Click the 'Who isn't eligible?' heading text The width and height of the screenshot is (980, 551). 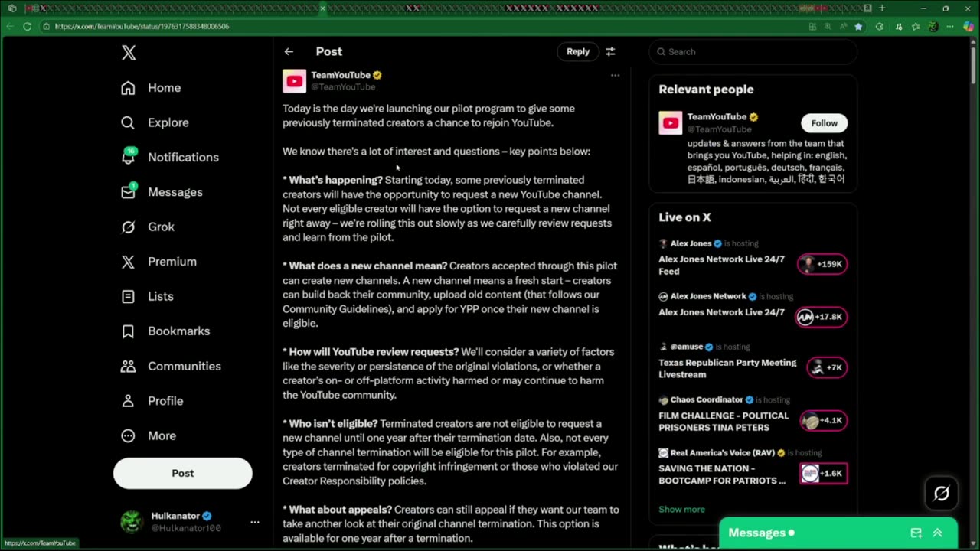(x=333, y=423)
